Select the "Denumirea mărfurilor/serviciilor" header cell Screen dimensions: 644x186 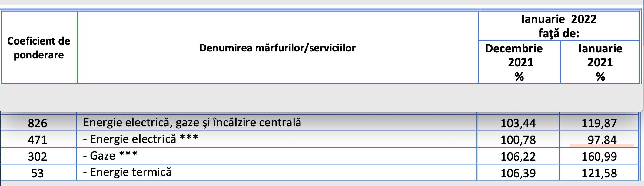(277, 48)
